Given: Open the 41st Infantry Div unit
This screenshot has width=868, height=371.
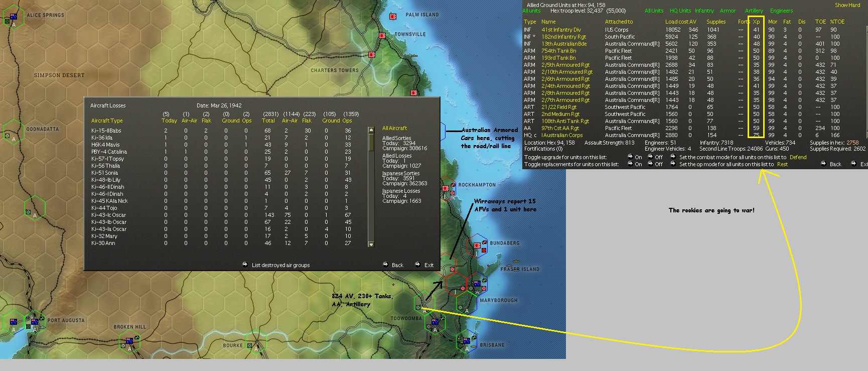Looking at the screenshot, I should (561, 30).
